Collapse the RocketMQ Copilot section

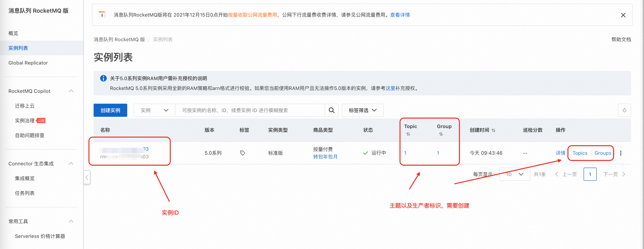tap(71, 91)
